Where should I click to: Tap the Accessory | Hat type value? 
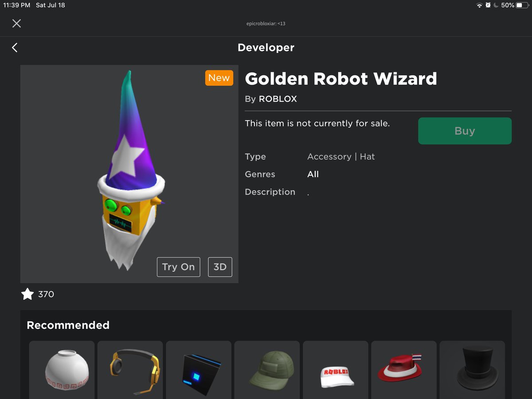click(x=341, y=156)
